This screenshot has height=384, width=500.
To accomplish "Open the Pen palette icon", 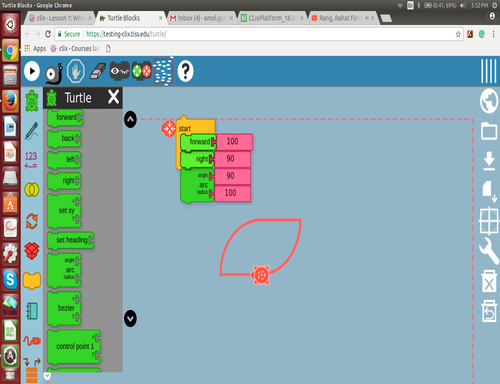I will [x=32, y=131].
